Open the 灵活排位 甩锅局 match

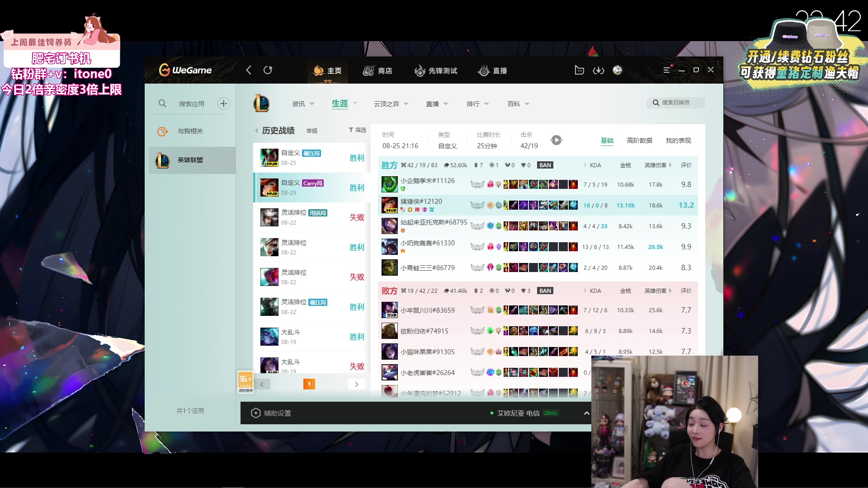[x=312, y=217]
